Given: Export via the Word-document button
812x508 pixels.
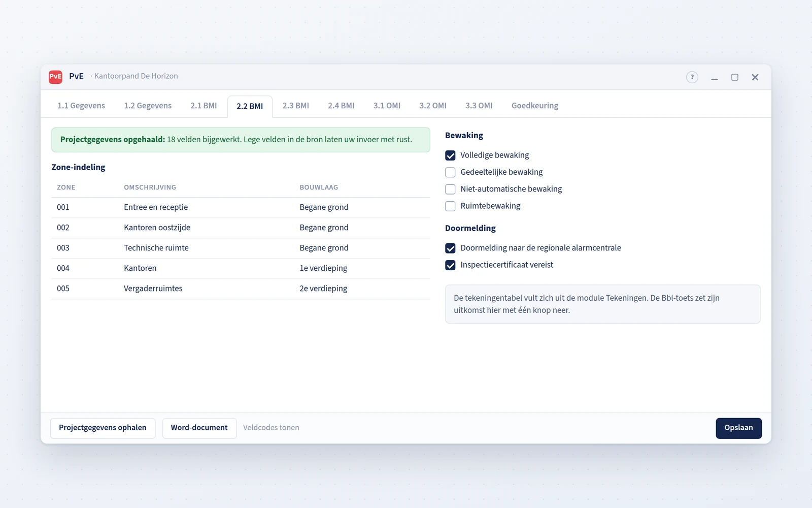Looking at the screenshot, I should click(x=199, y=428).
